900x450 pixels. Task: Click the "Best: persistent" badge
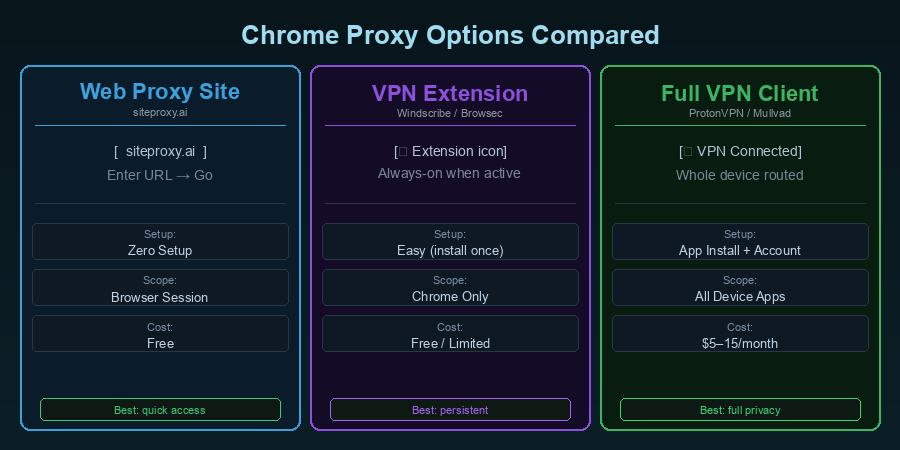[x=450, y=410]
